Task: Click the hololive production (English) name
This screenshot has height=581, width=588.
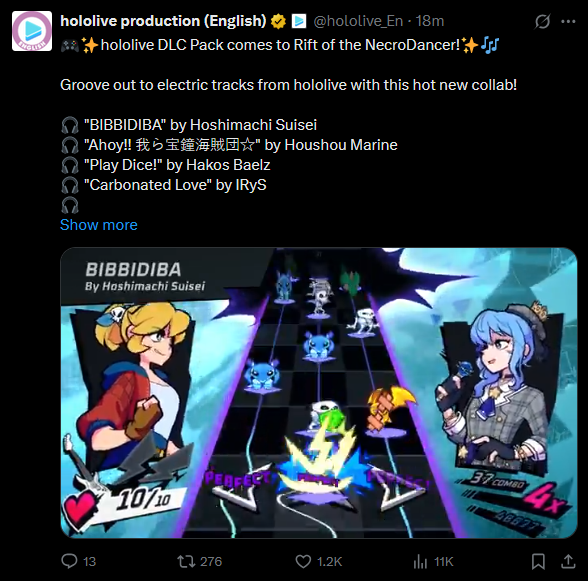Action: [x=163, y=21]
